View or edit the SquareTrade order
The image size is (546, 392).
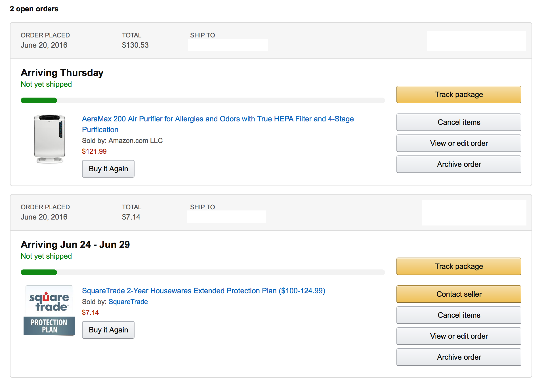(x=459, y=336)
